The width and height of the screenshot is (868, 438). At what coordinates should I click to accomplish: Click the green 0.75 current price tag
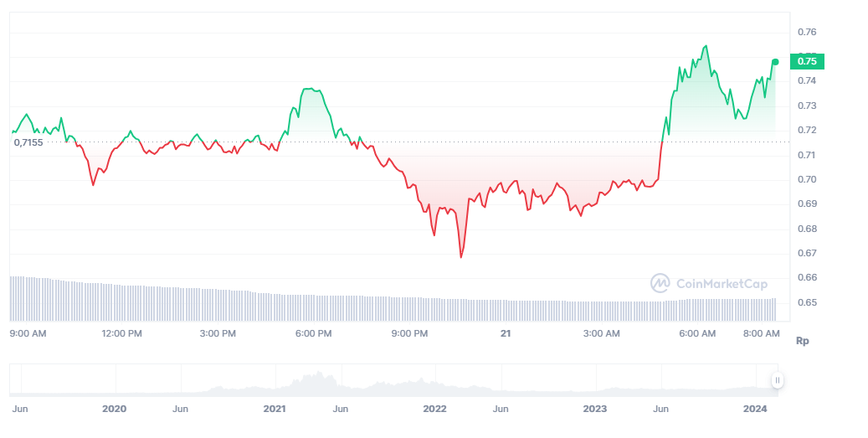(807, 60)
